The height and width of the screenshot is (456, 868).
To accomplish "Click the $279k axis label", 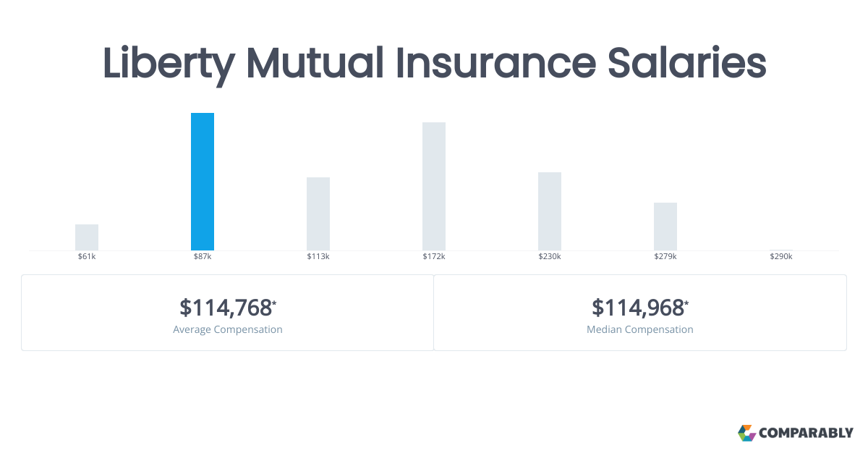I will [x=665, y=257].
